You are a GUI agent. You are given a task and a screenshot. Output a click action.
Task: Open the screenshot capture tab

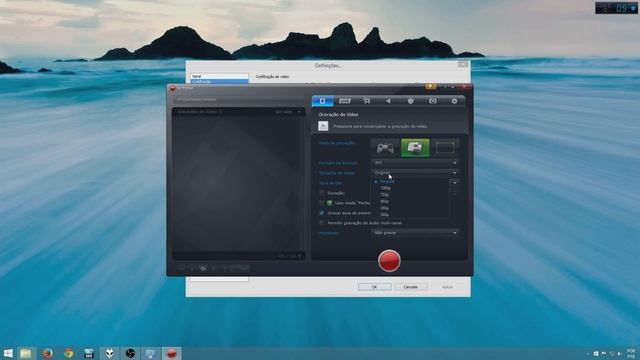[x=433, y=101]
